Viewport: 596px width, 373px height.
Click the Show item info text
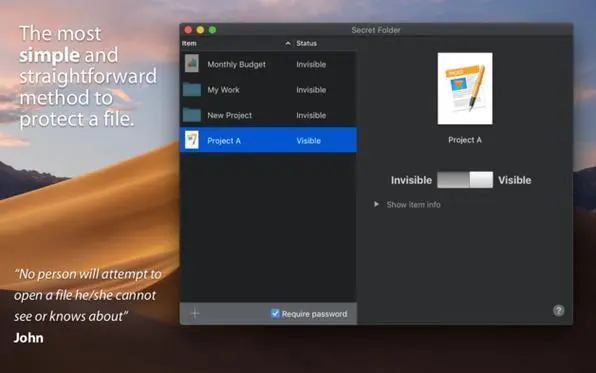click(414, 205)
